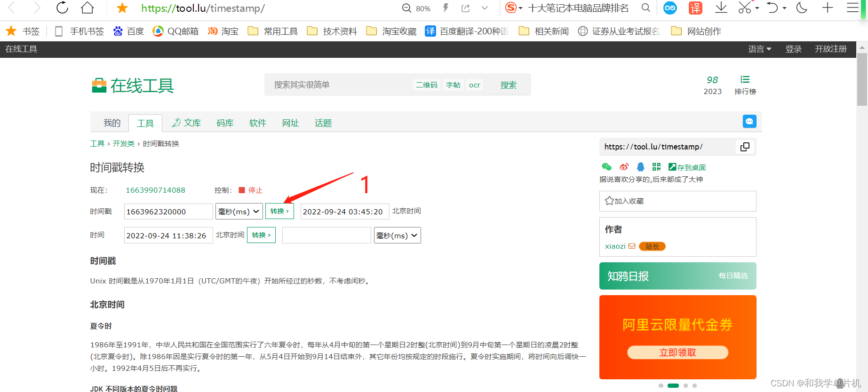Reload the page with the refresh icon
Viewport: 868px width, 392px height.
pyautogui.click(x=62, y=8)
